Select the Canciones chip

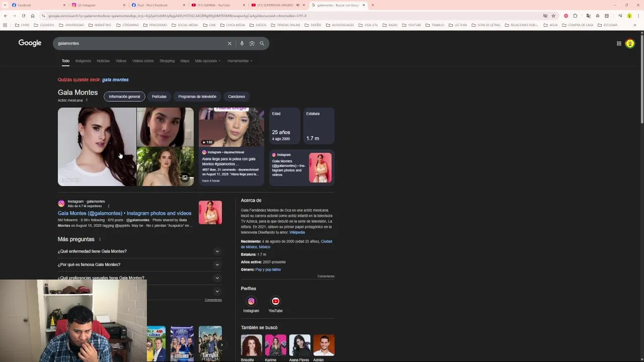(236, 97)
